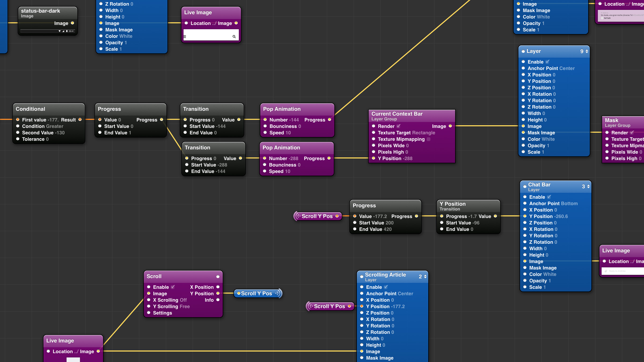Click Layer 9 title consumer port
This screenshot has height=362, width=644.
[523, 51]
